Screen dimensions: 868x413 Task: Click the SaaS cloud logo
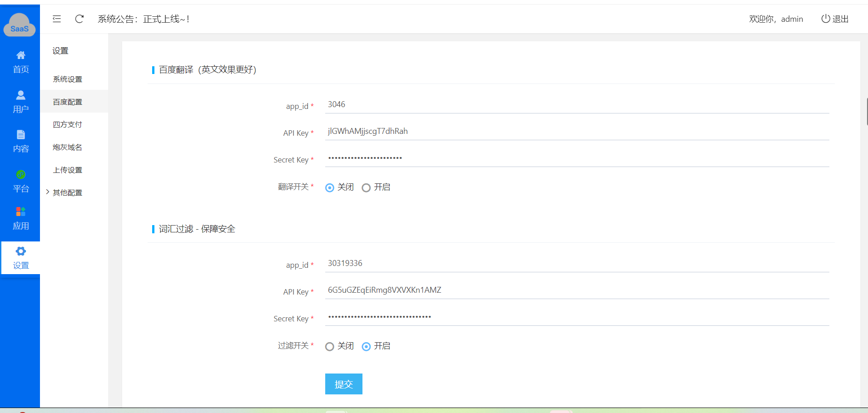(20, 25)
